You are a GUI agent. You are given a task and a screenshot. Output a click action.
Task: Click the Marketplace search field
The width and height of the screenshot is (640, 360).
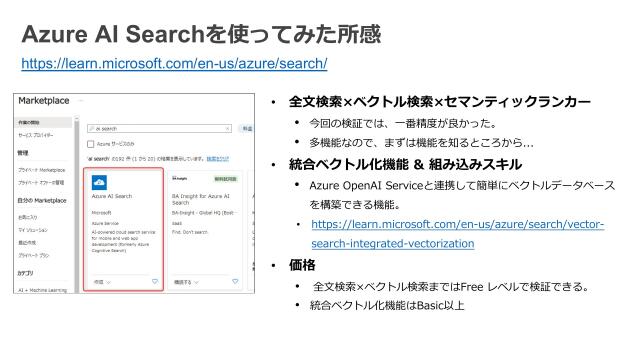160,129
